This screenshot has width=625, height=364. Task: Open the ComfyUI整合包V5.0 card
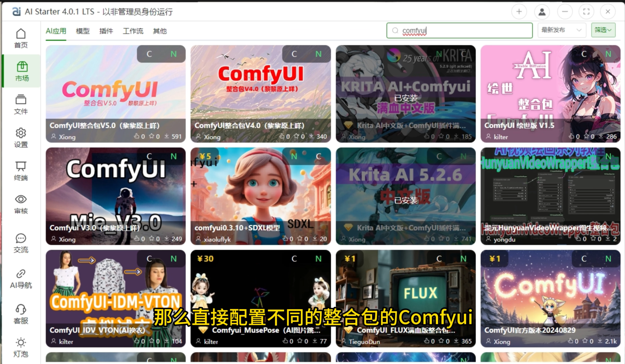click(116, 94)
